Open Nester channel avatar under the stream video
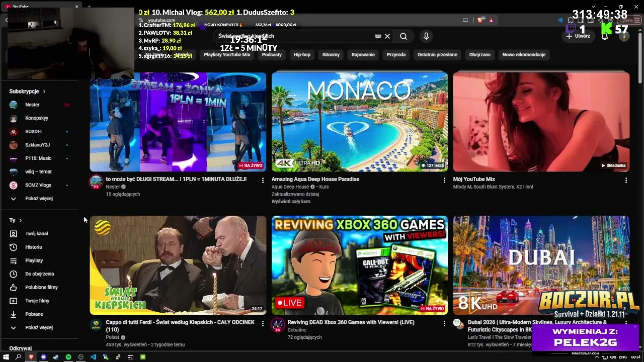This screenshot has height=362, width=644. tap(96, 182)
